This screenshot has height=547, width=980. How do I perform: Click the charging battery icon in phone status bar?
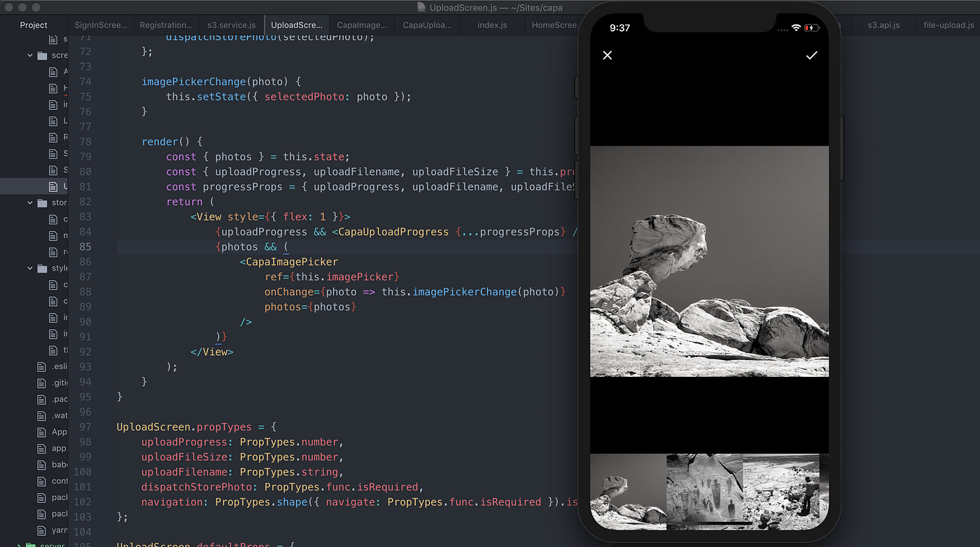812,27
